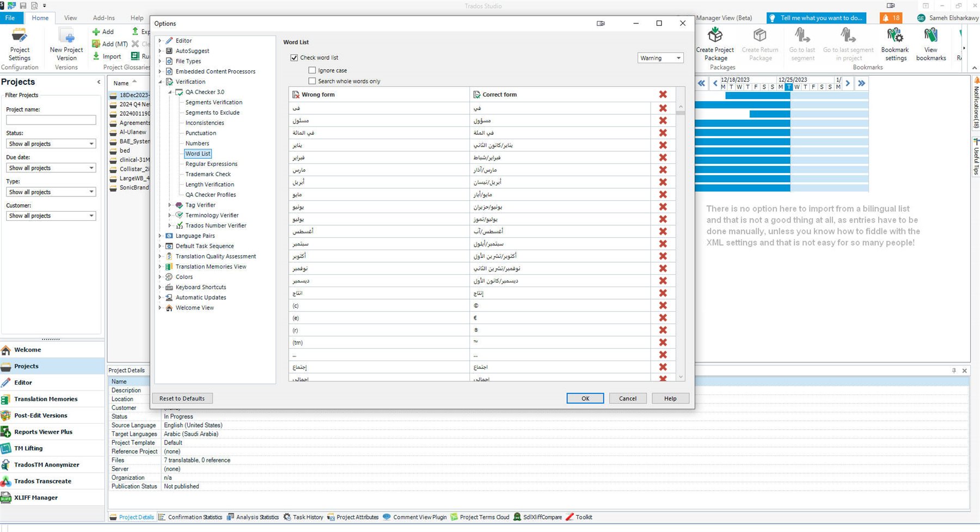This screenshot has height=532, width=980.
Task: Open the notifications bell showing 18
Action: point(891,18)
